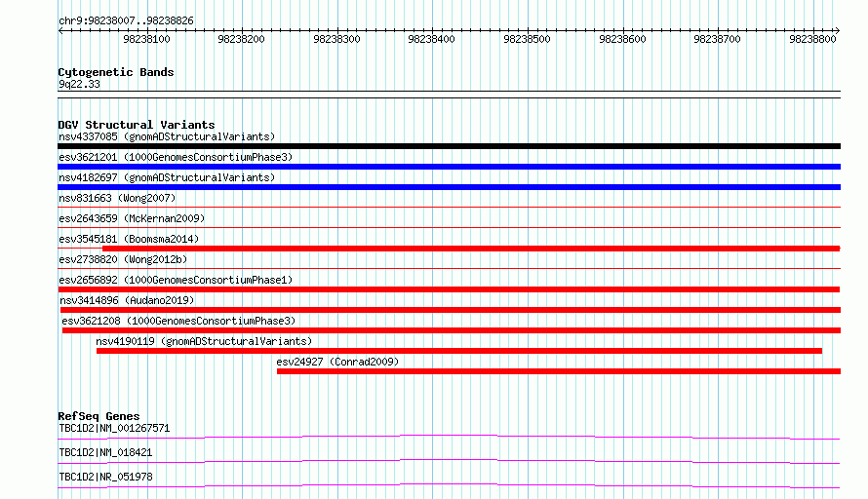Image resolution: width=868 pixels, height=499 pixels.
Task: Click the magenta NR_051978 transcript line
Action: coord(449,485)
